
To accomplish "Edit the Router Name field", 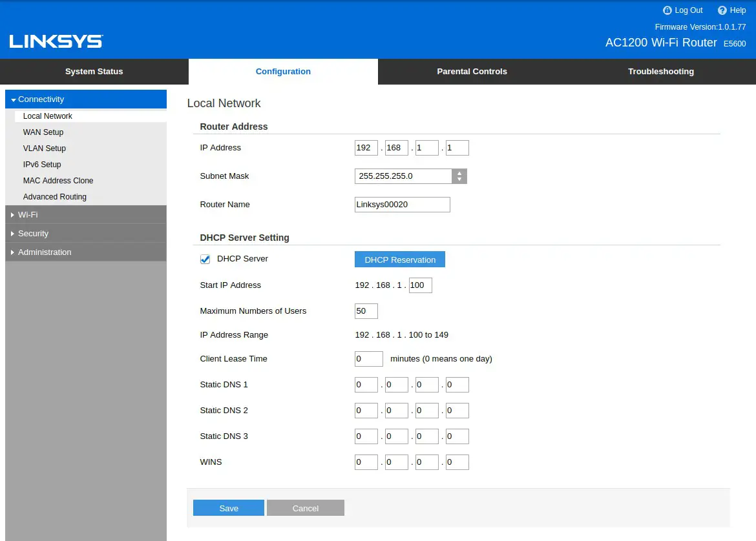I will click(x=402, y=204).
